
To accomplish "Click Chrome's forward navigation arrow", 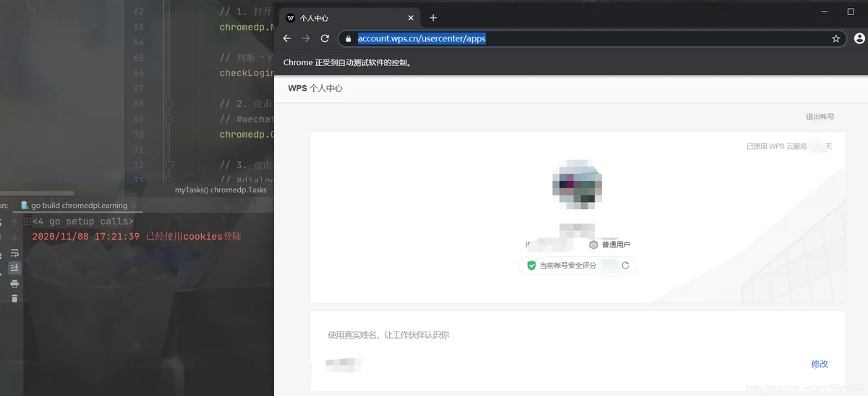I will point(306,38).
